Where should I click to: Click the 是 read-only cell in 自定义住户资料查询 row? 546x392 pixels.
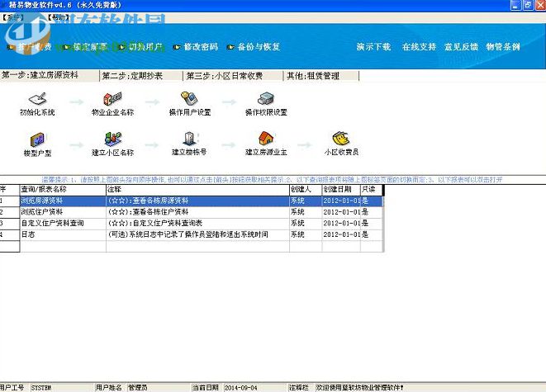click(371, 224)
